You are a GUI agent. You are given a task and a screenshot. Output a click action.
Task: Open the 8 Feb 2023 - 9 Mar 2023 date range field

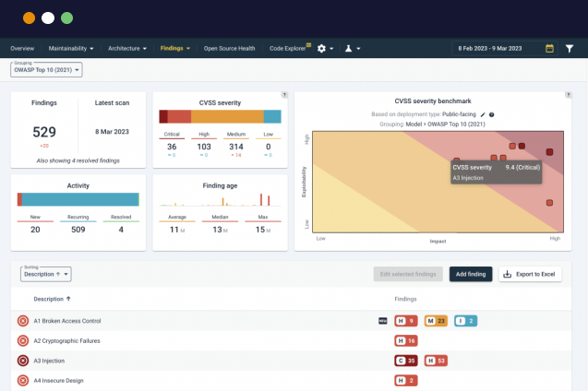coord(504,48)
